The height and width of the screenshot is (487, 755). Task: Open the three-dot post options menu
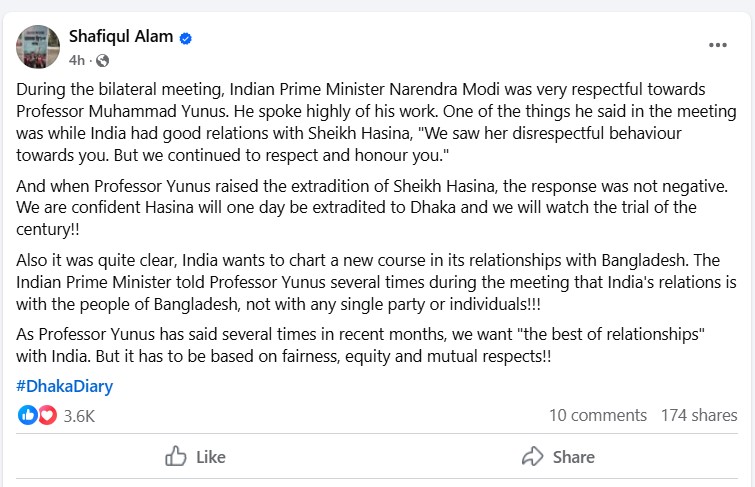[717, 46]
